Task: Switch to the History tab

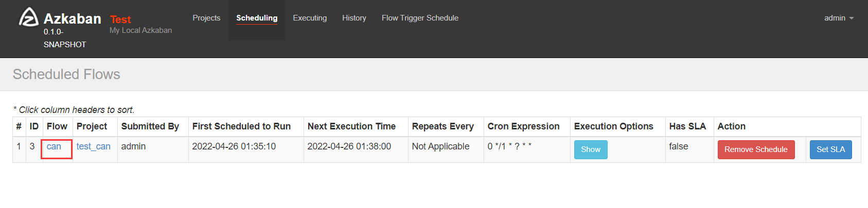Action: tap(354, 18)
